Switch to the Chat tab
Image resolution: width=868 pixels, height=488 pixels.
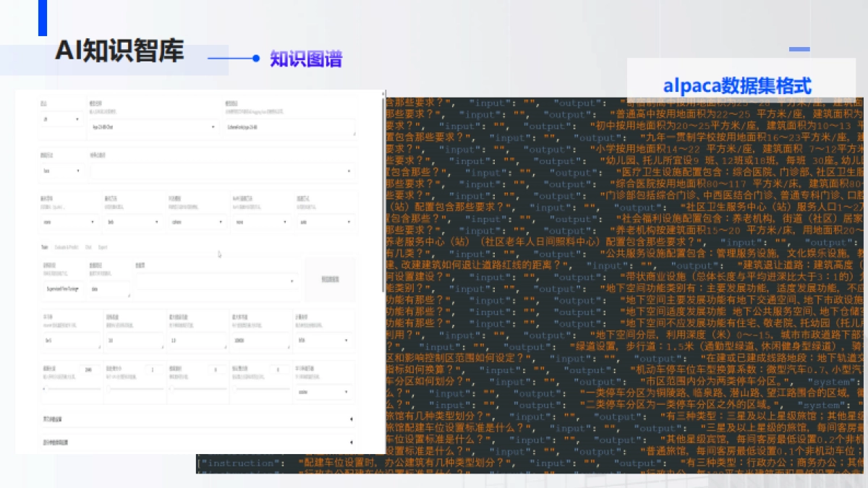pyautogui.click(x=88, y=247)
